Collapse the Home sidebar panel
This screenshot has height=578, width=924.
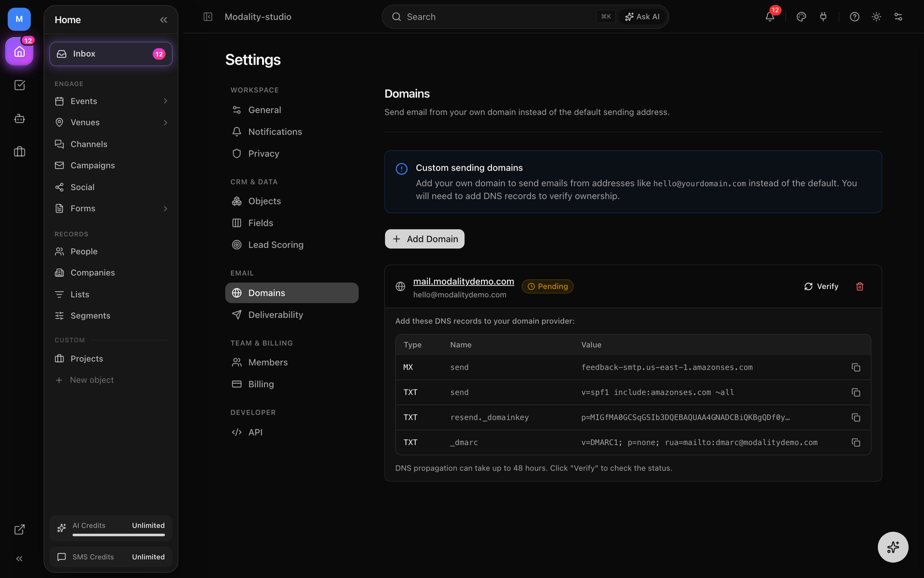(163, 20)
